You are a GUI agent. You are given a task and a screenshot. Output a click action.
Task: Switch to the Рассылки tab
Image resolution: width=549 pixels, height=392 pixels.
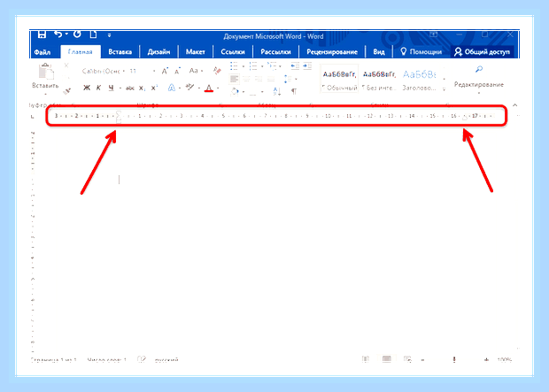[275, 52]
